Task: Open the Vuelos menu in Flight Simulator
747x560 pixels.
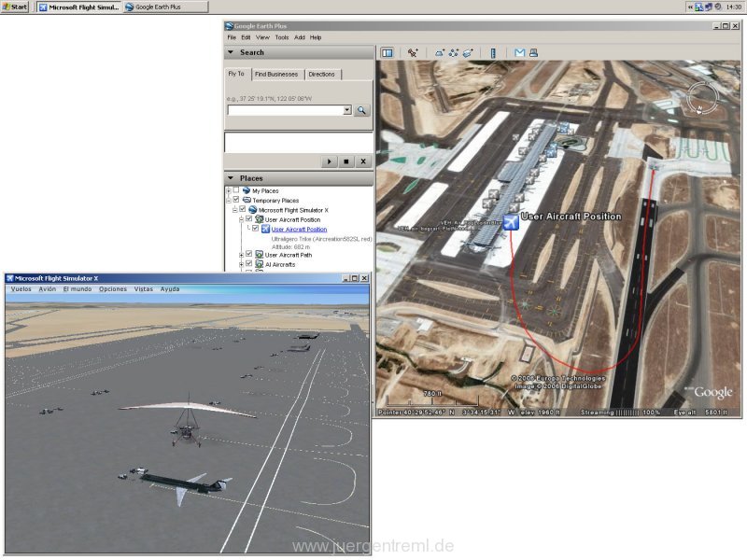Action: coord(21,289)
